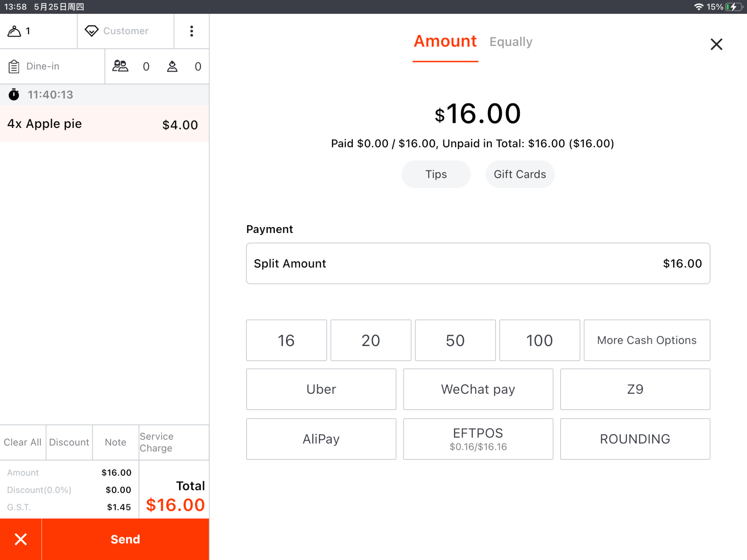Open Gift Cards payment option
This screenshot has width=747, height=560.
click(520, 174)
